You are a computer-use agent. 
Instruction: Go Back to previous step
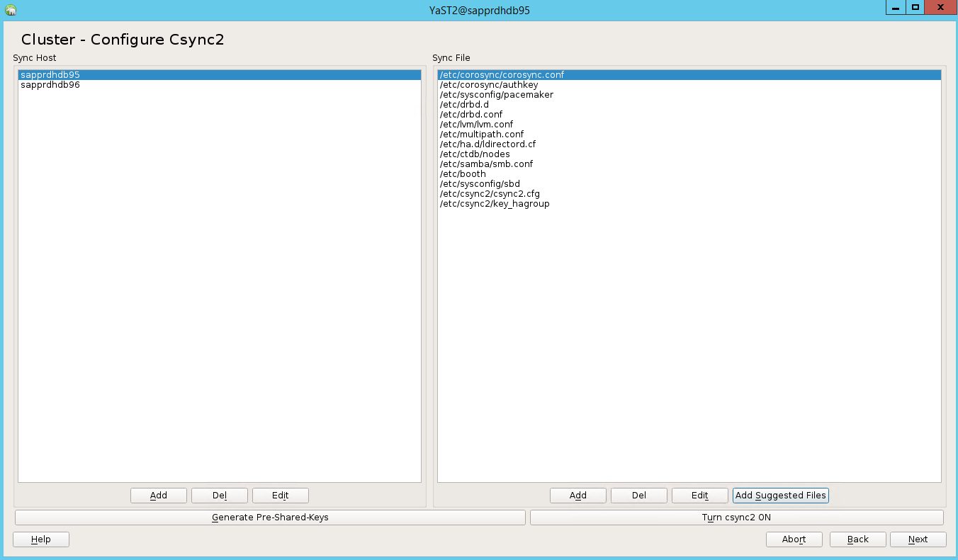[x=858, y=539]
